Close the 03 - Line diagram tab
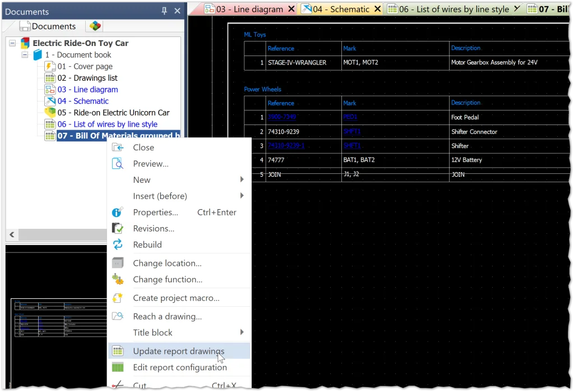Image resolution: width=574 pixels, height=392 pixels. (291, 9)
